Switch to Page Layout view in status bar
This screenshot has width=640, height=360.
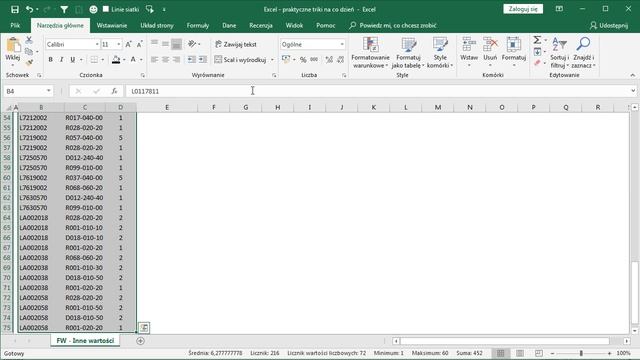tap(520, 353)
